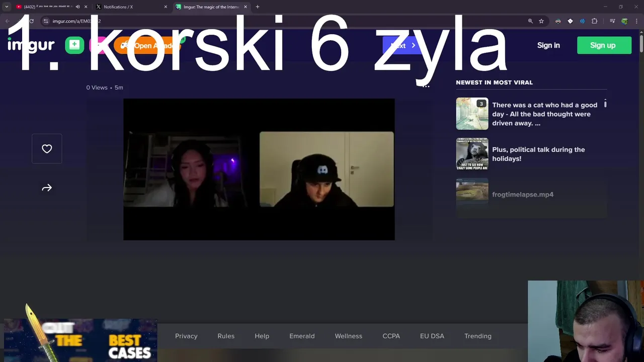Open the Rules footer link
This screenshot has width=644, height=362.
tap(226, 336)
